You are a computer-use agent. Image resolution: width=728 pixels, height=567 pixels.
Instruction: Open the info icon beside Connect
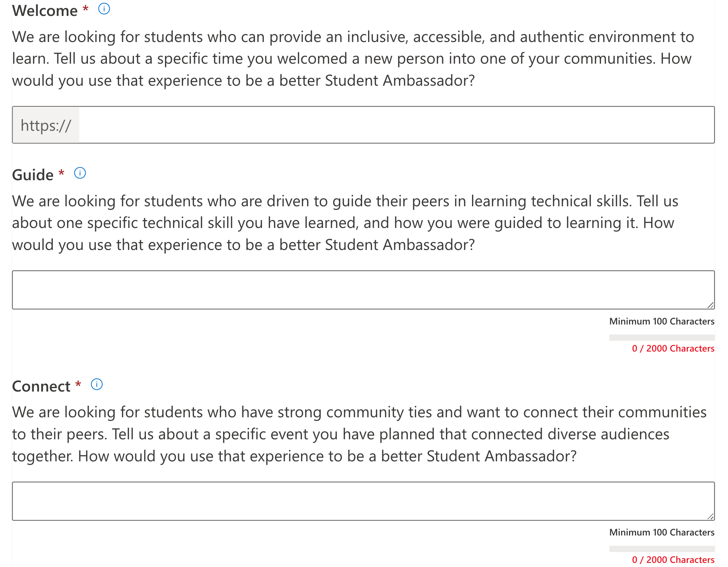(x=97, y=384)
